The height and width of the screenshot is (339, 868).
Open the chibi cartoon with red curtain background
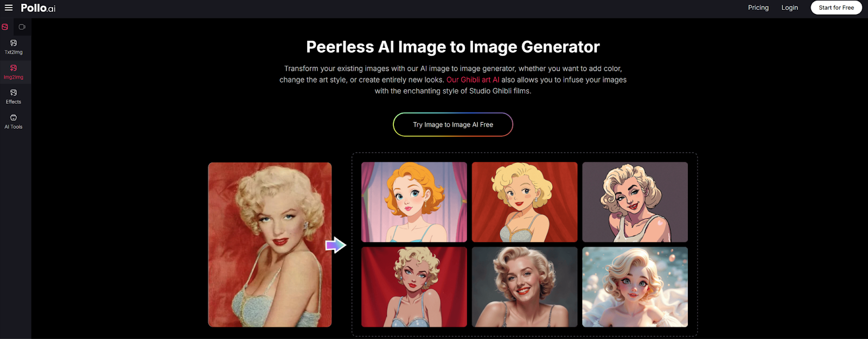pyautogui.click(x=524, y=202)
